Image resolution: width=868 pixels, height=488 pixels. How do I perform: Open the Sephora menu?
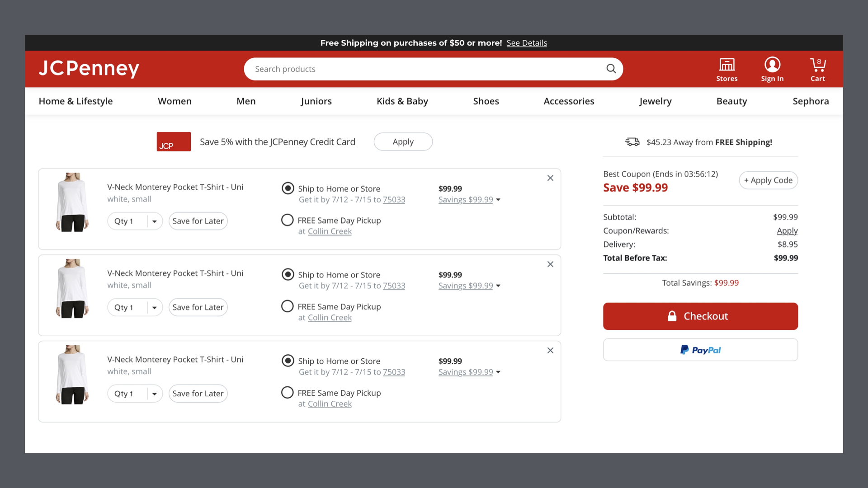tap(811, 101)
